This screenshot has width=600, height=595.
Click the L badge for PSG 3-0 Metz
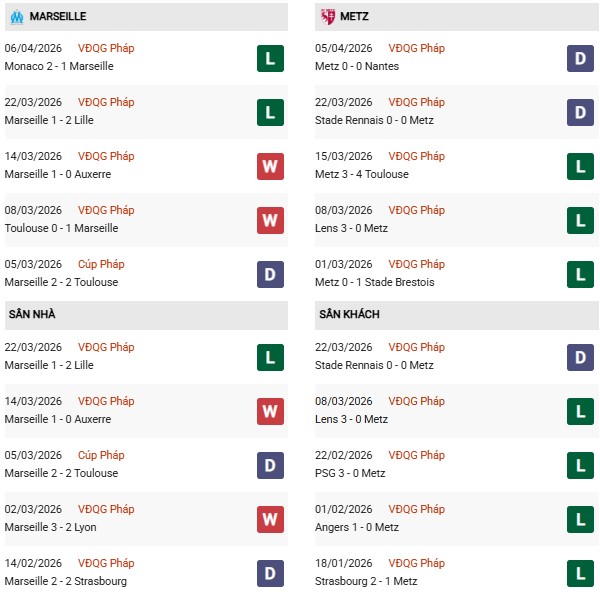coord(580,465)
